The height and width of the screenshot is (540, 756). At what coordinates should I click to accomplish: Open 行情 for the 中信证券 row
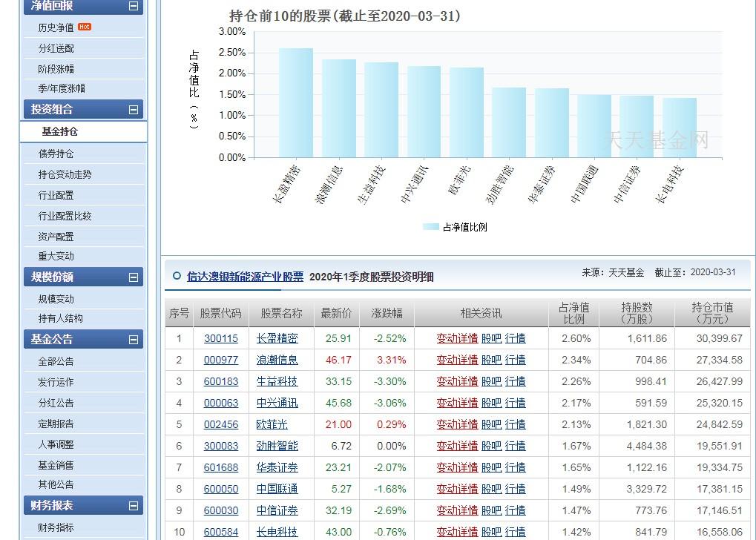point(515,510)
